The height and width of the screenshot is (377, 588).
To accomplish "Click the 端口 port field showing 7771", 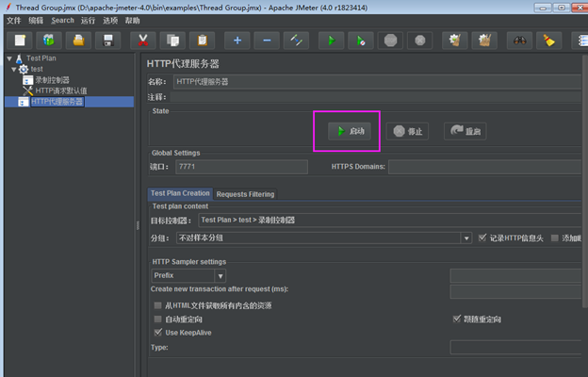I will [x=241, y=167].
